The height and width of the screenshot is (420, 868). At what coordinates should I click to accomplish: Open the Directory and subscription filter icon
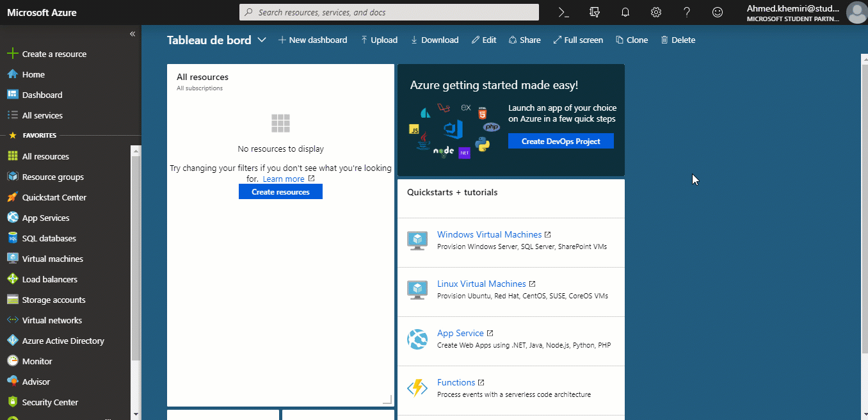pos(595,12)
